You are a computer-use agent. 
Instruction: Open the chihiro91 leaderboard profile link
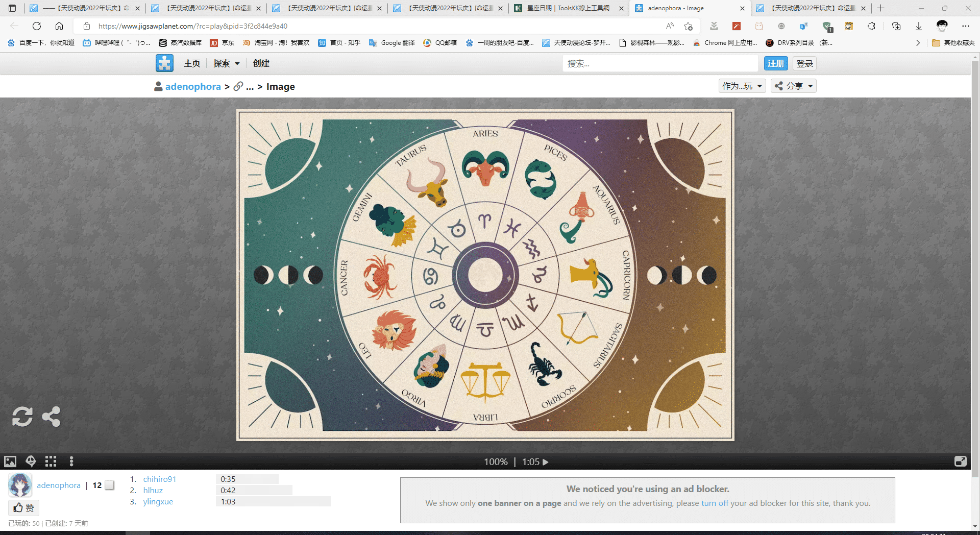[x=159, y=479]
